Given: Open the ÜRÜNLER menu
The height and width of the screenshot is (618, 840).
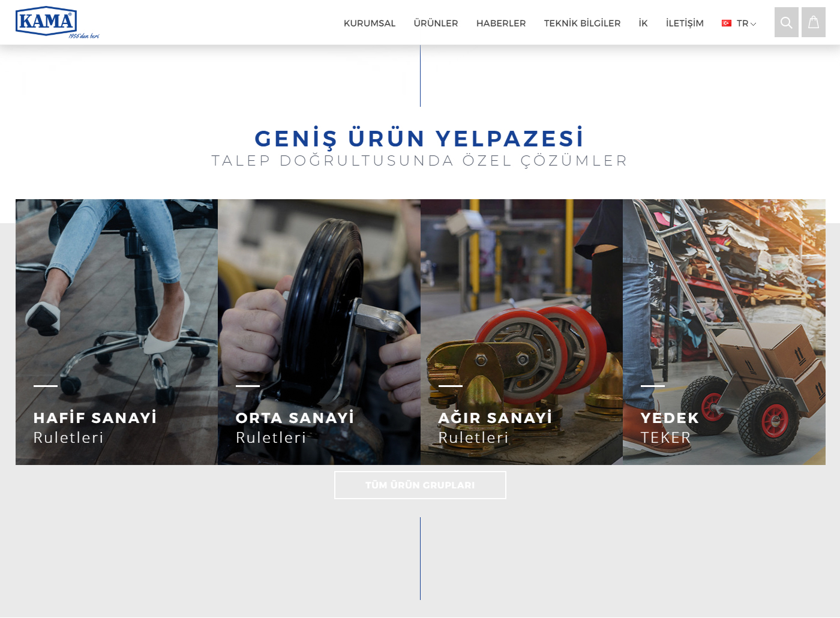Looking at the screenshot, I should (436, 23).
